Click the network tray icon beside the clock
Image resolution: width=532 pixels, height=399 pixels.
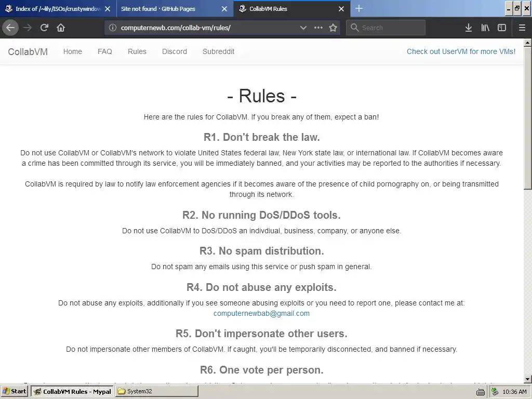[x=495, y=392]
